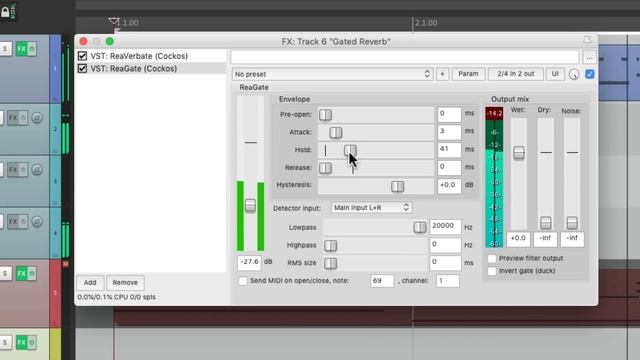Toggle the ReaGate plugin checkbox

pyautogui.click(x=82, y=68)
